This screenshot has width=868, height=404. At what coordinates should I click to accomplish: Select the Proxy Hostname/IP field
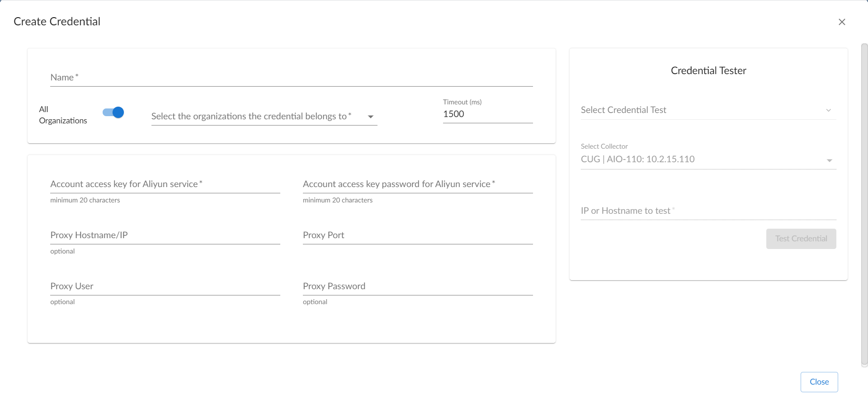165,235
